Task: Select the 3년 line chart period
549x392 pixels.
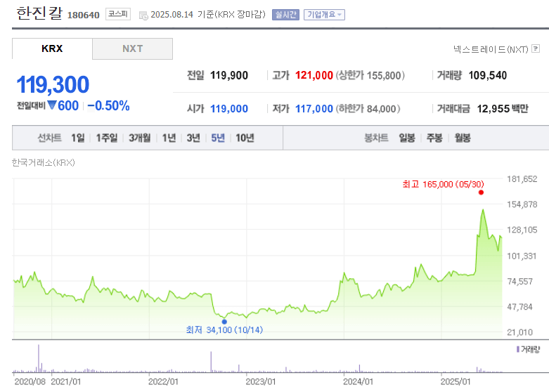Action: coord(193,138)
